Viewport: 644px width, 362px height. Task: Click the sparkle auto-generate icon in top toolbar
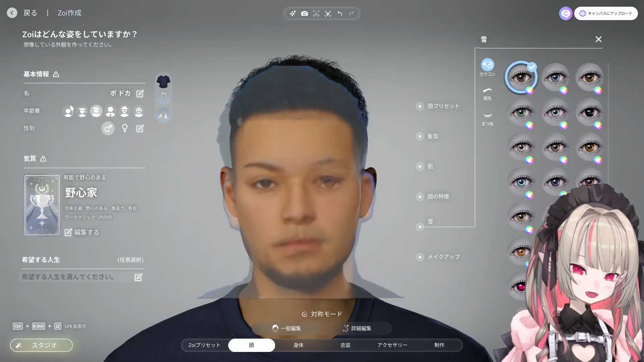click(293, 13)
